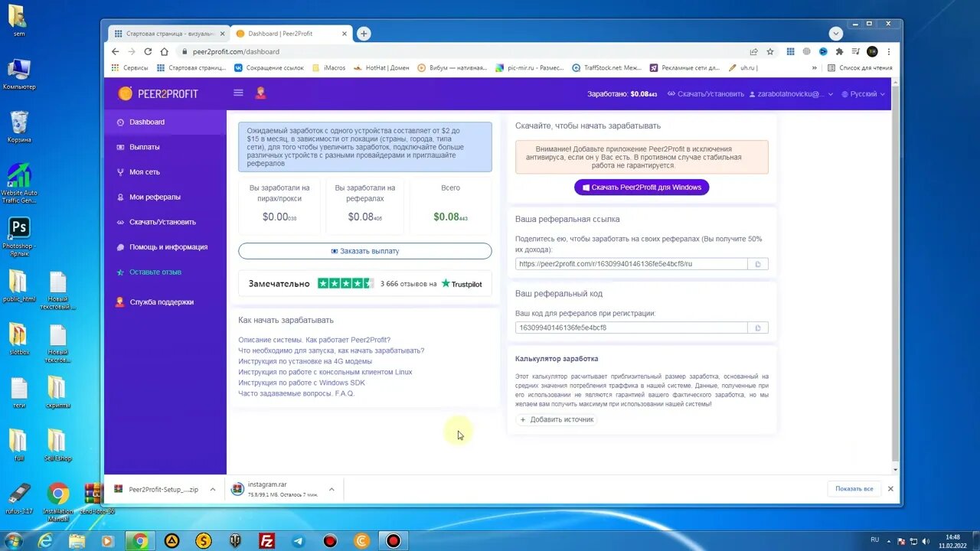The image size is (980, 551).
Task: Open link Описание системы. Как работает Peer2Profit?
Action: 314,340
